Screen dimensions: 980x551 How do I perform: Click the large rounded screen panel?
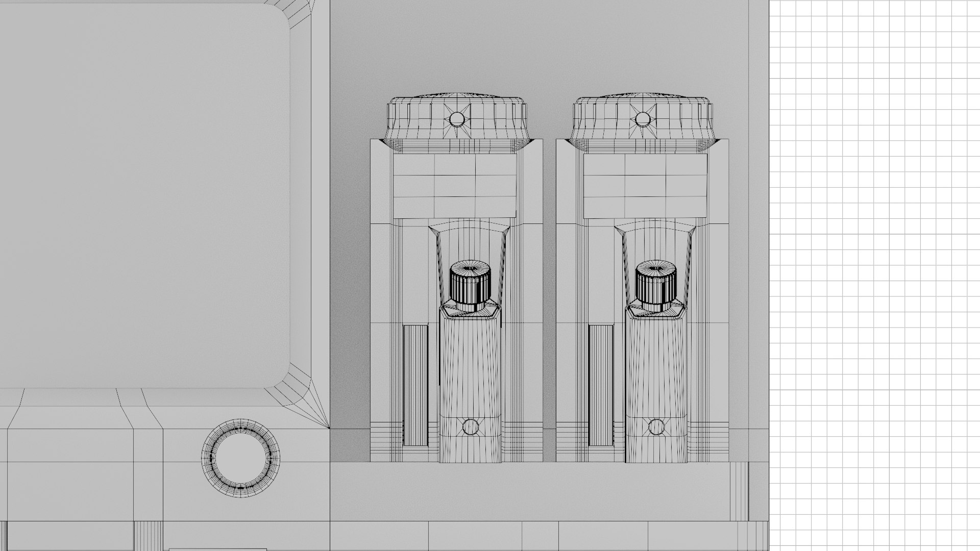pos(145,195)
